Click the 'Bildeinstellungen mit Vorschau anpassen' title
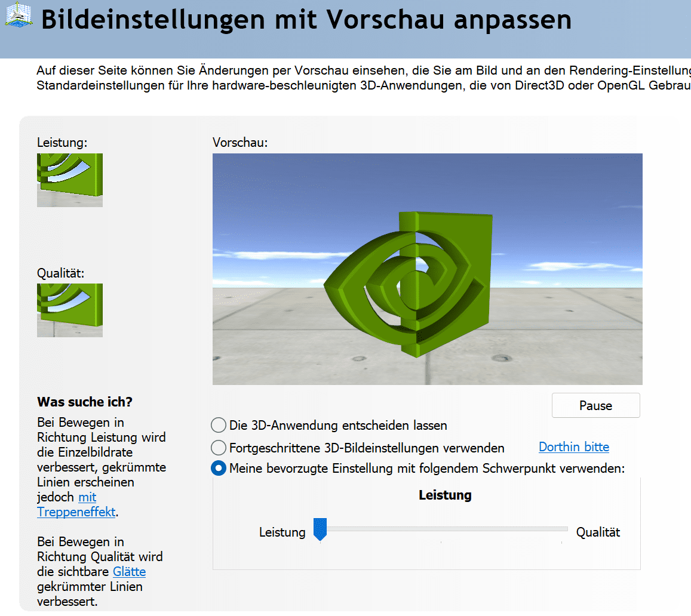This screenshot has width=691, height=616. 306,20
